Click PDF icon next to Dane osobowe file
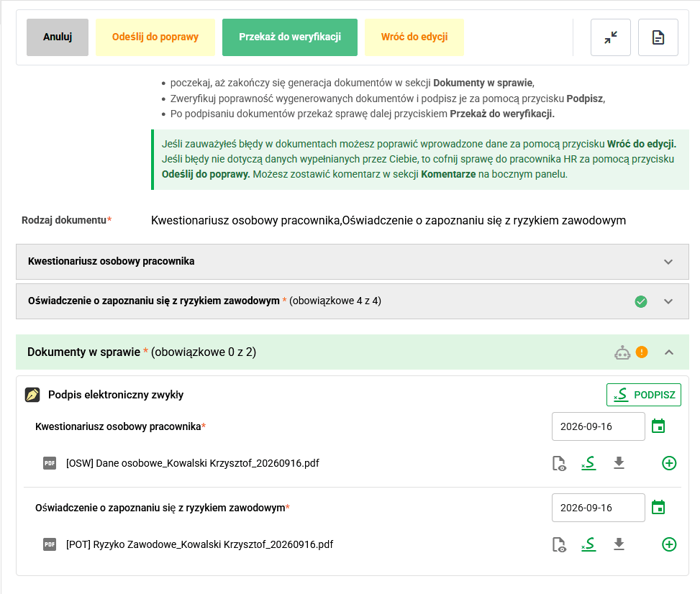 point(50,463)
